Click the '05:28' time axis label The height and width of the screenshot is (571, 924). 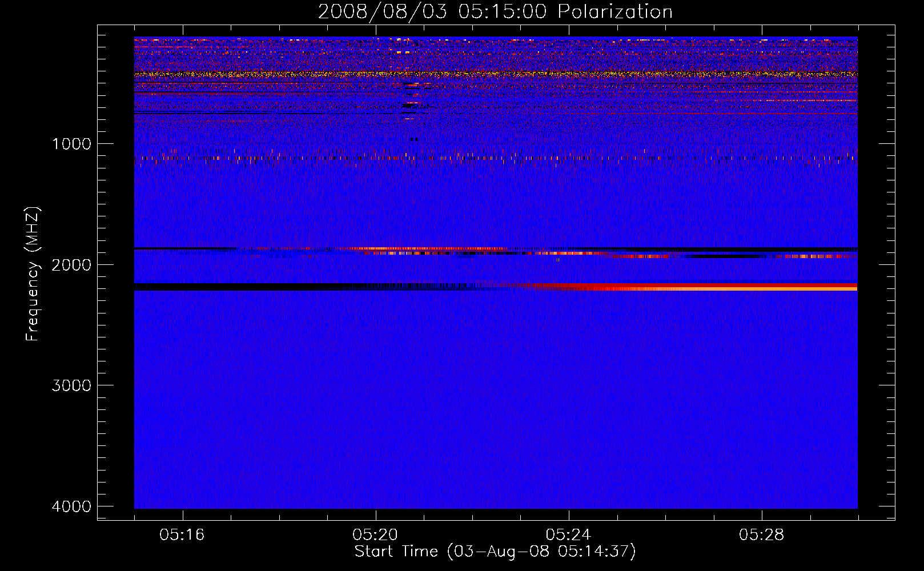click(761, 534)
